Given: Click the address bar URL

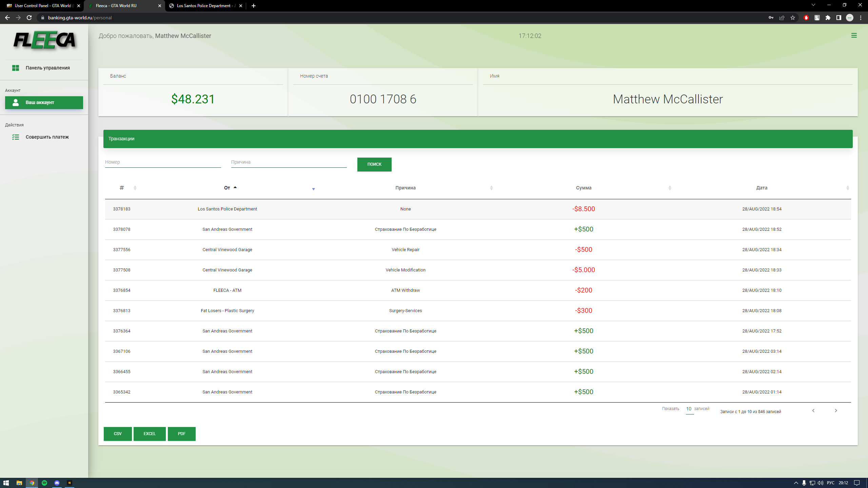Looking at the screenshot, I should [x=80, y=18].
